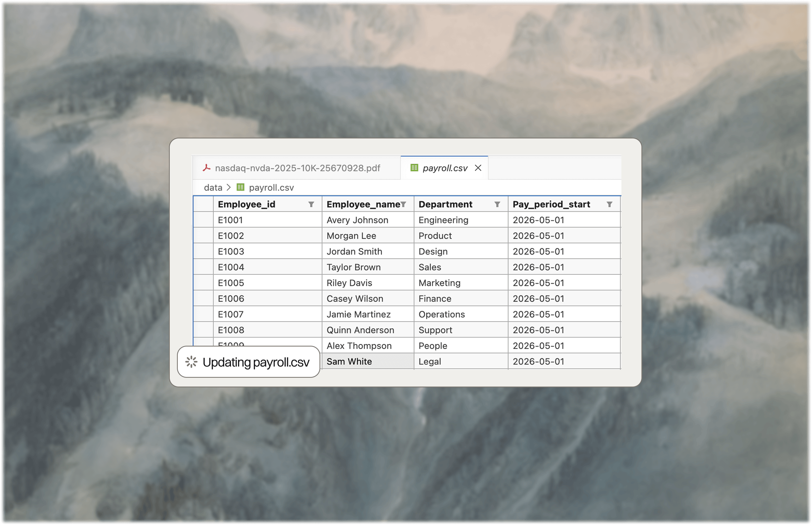Open filter for Department column
The width and height of the screenshot is (812, 525).
(x=497, y=205)
